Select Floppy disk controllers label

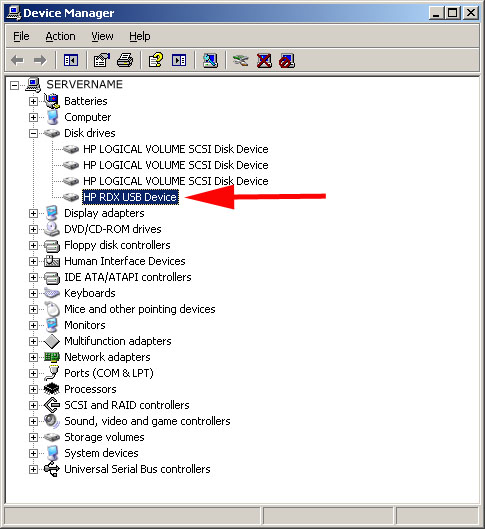point(117,245)
